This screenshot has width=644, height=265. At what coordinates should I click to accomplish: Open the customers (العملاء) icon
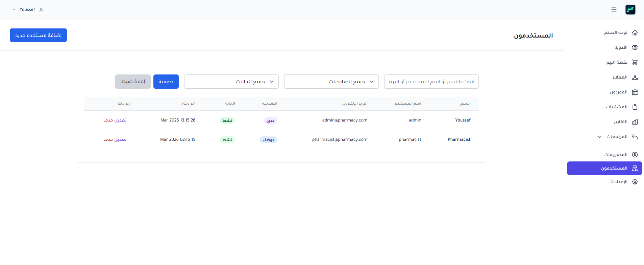(x=635, y=77)
